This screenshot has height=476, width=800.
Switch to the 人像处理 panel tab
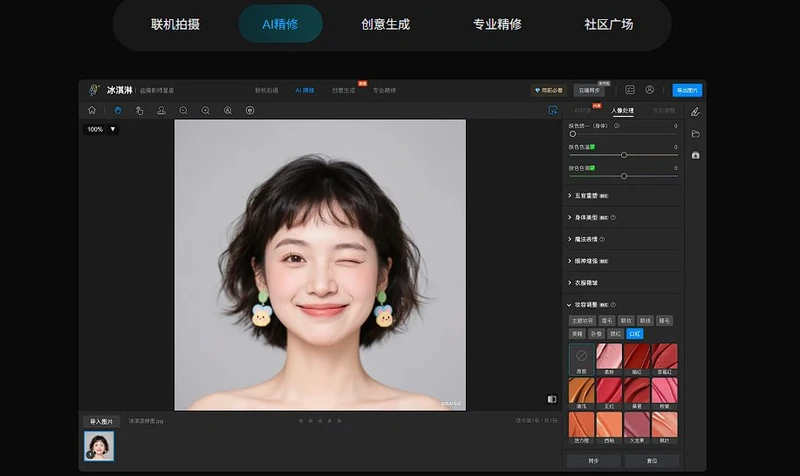coord(622,111)
